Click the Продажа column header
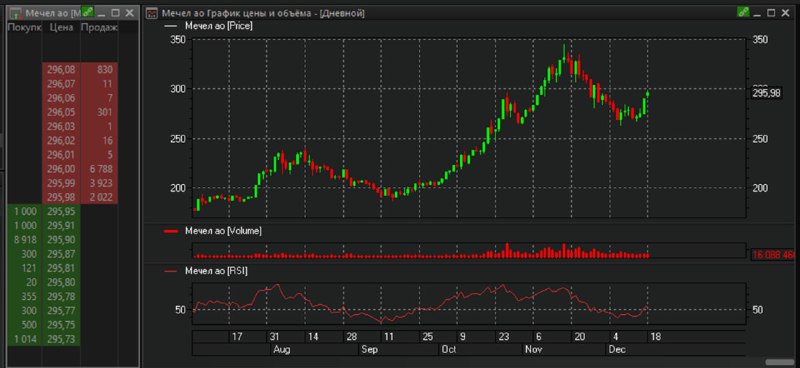 99,28
